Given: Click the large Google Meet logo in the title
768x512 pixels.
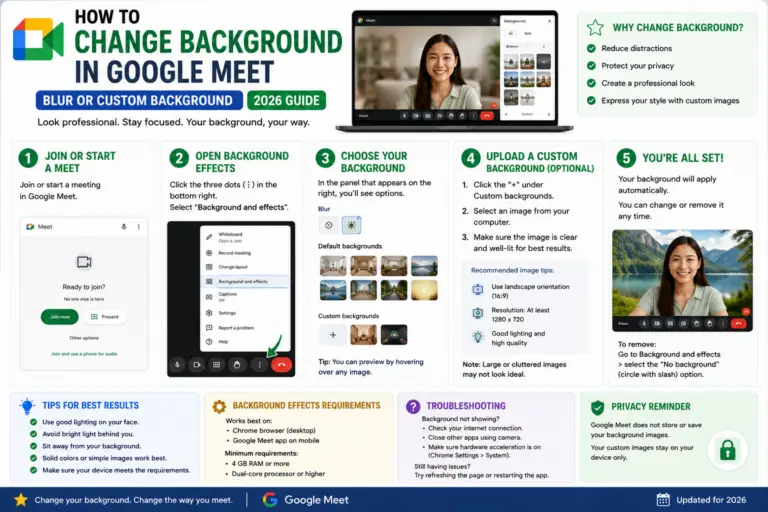Looking at the screenshot, I should [x=38, y=39].
